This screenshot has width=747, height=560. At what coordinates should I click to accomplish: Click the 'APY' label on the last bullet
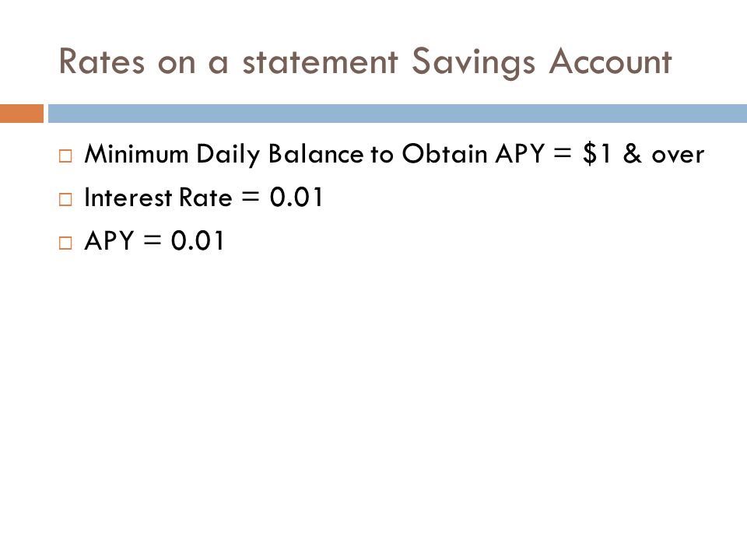(x=109, y=240)
